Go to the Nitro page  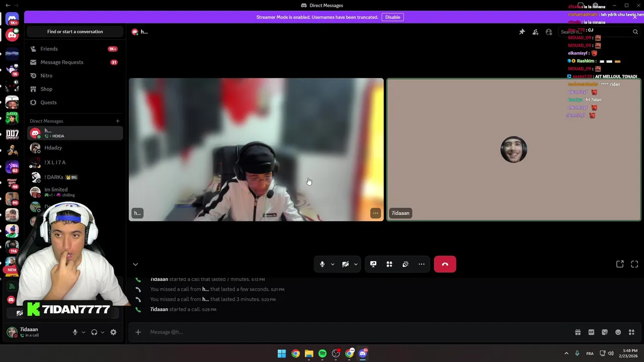coord(74,75)
